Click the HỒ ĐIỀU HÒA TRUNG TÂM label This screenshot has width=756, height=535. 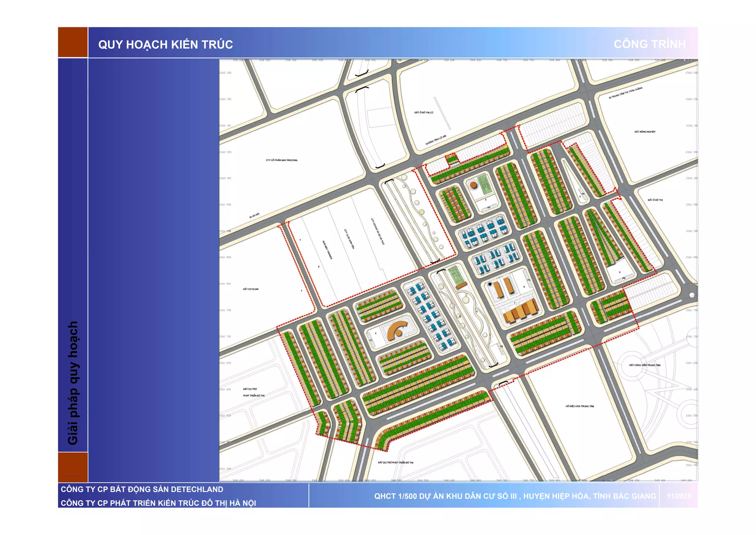580,406
